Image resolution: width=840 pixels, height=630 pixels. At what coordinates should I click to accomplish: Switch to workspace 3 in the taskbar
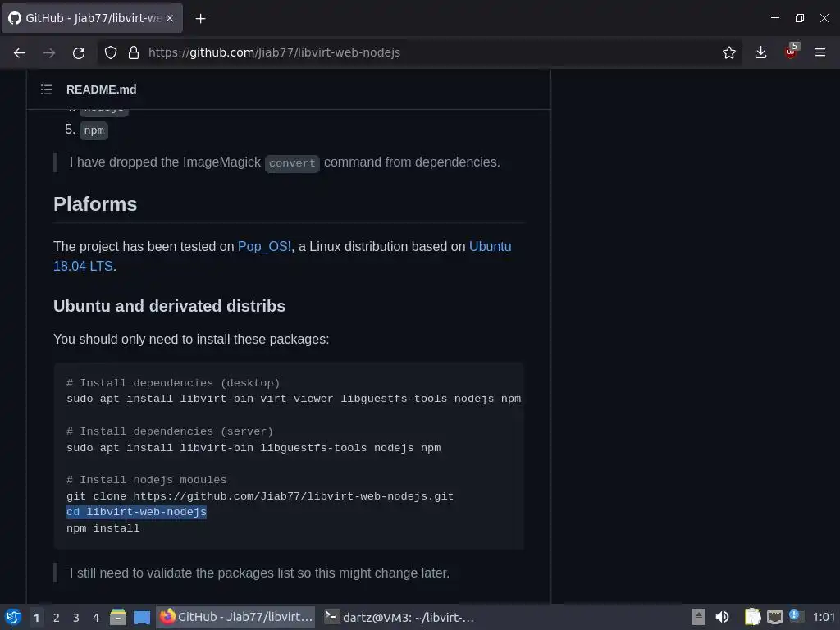tap(76, 618)
